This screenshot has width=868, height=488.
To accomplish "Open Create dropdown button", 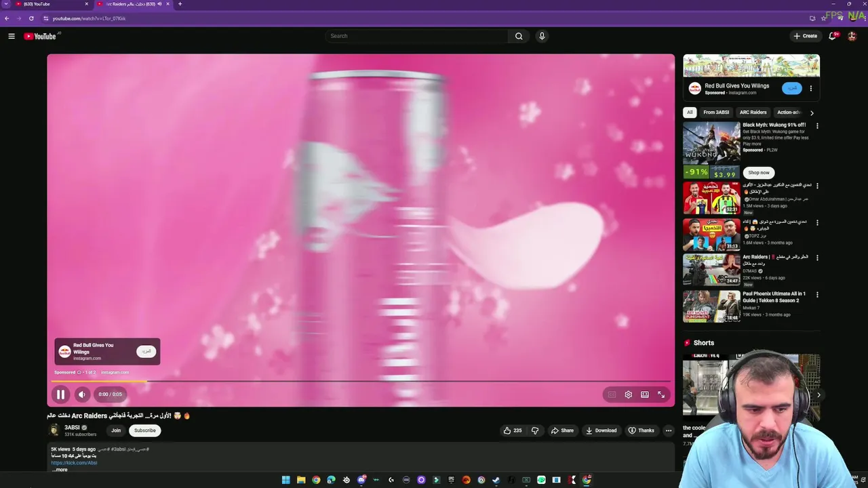I will point(806,36).
